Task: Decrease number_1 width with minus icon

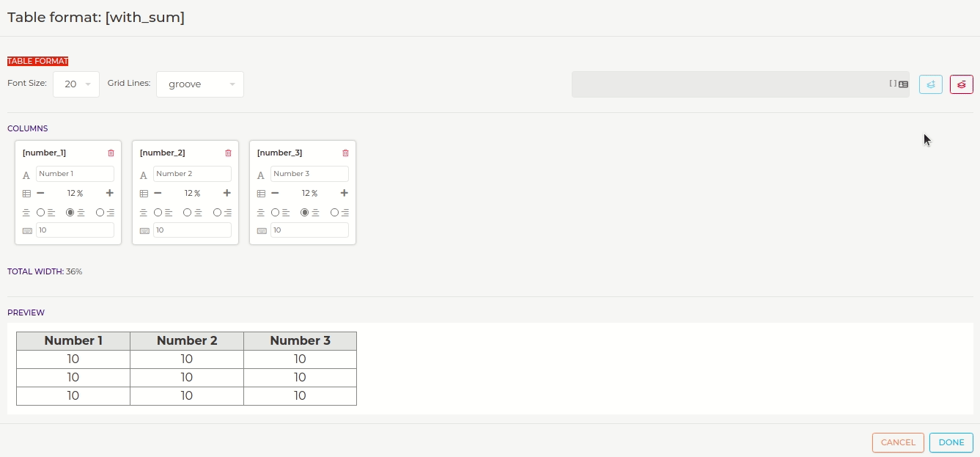Action: (40, 193)
